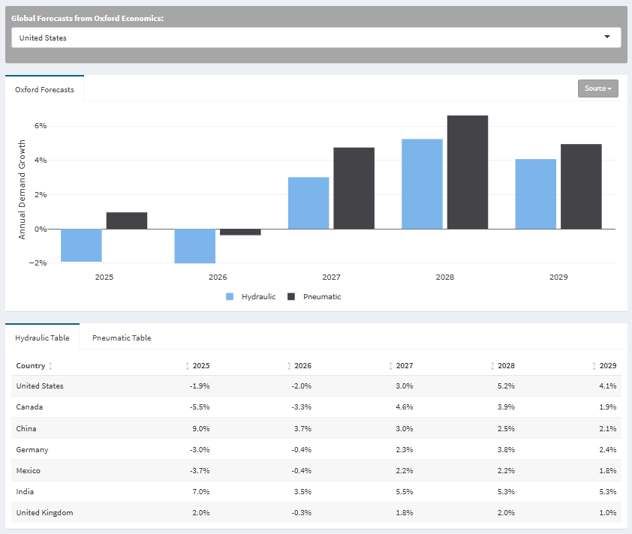The image size is (632, 534).
Task: Select the 2027 blue Hydraulic bar
Action: point(308,203)
